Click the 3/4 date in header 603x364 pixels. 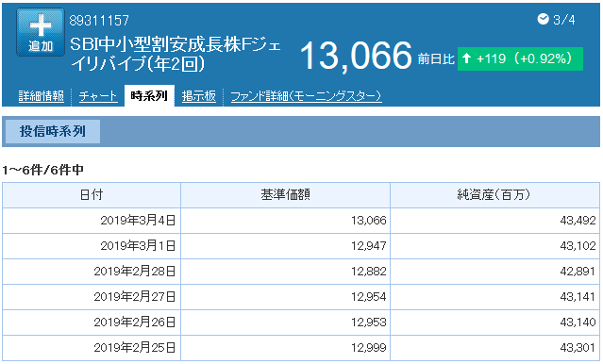[563, 20]
